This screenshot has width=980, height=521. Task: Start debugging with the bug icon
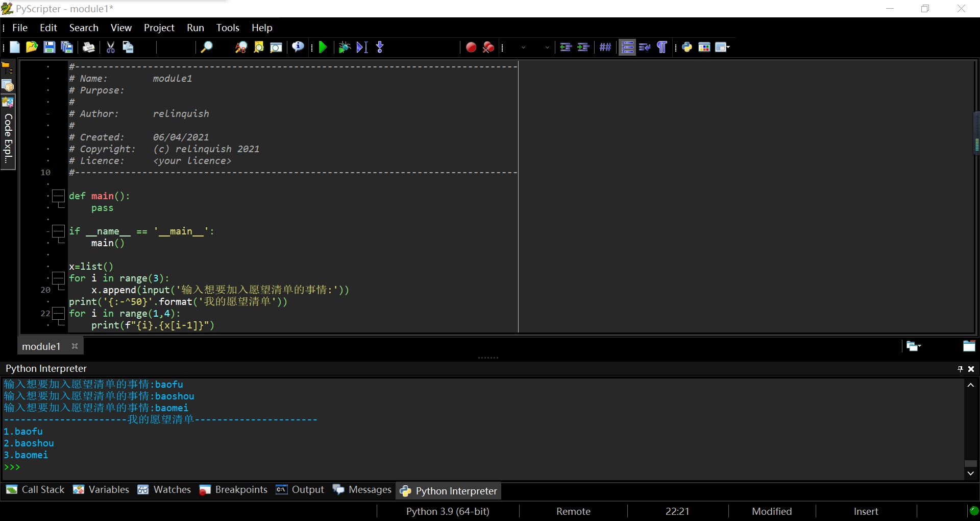(x=345, y=48)
